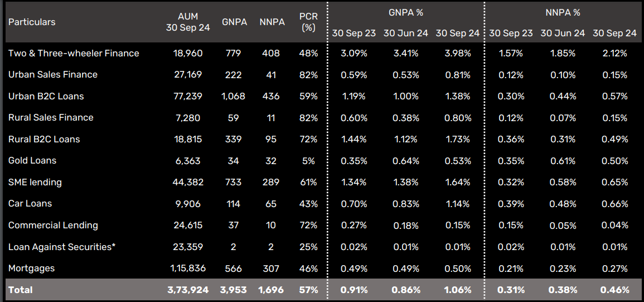Select the Urban B2C Loans AUM value 77,239
The image size is (644, 302).
click(188, 96)
